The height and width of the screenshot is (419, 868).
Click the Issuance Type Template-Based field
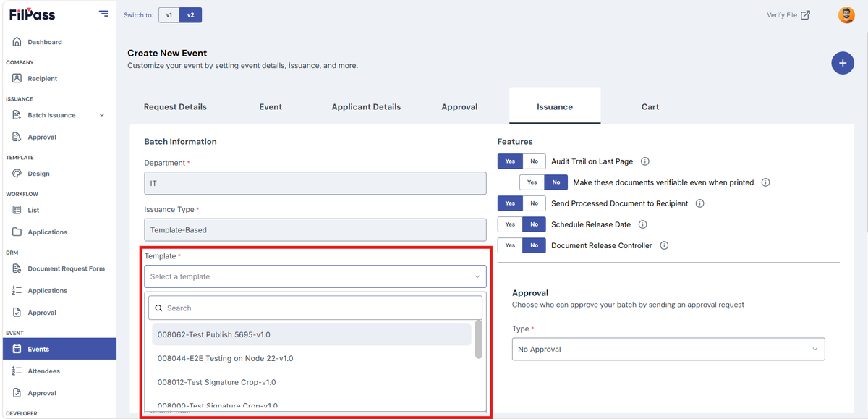[315, 229]
